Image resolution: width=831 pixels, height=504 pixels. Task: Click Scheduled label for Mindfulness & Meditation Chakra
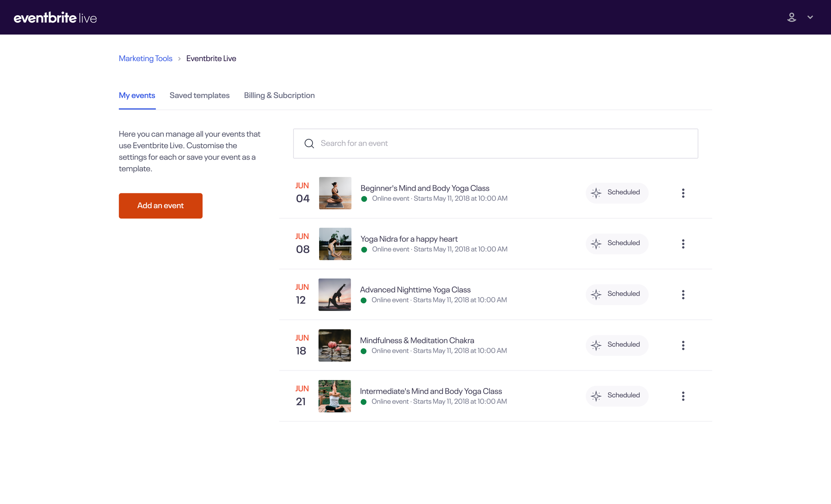pyautogui.click(x=623, y=344)
